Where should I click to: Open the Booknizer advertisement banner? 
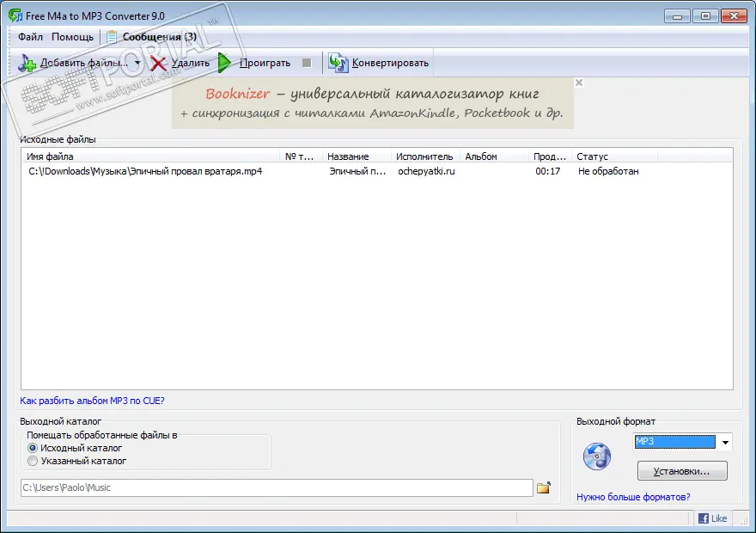tap(373, 103)
